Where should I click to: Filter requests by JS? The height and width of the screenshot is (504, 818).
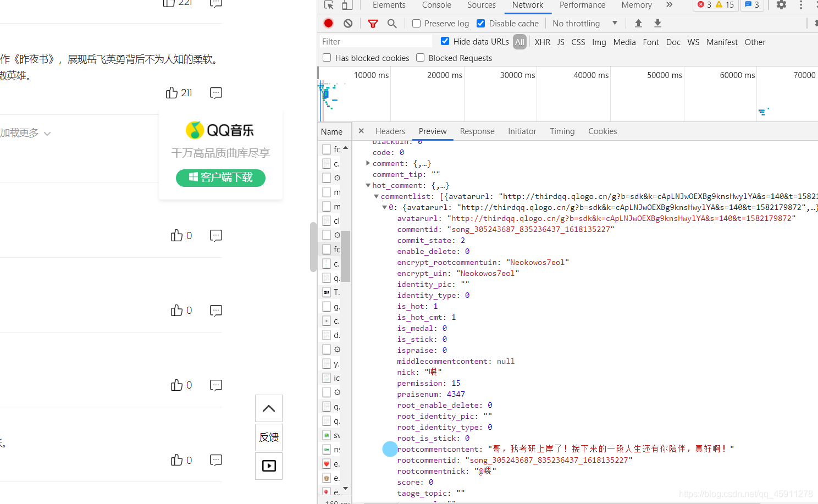pos(561,42)
